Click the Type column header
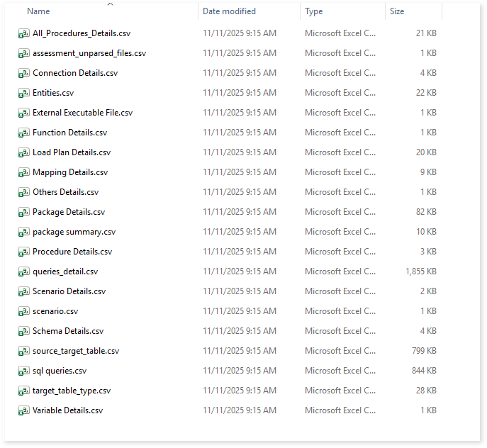487x448 pixels. click(x=313, y=11)
